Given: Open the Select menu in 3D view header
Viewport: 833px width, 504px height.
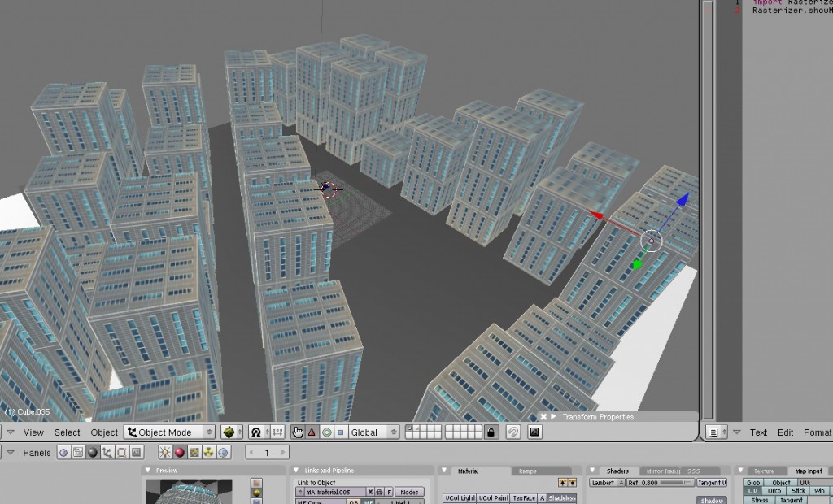Looking at the screenshot, I should tap(67, 432).
